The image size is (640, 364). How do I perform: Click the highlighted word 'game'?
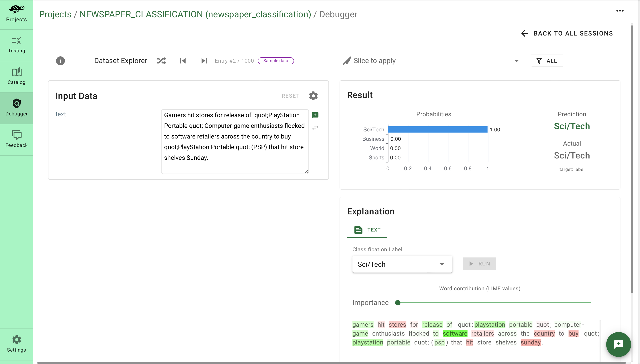[x=360, y=334]
